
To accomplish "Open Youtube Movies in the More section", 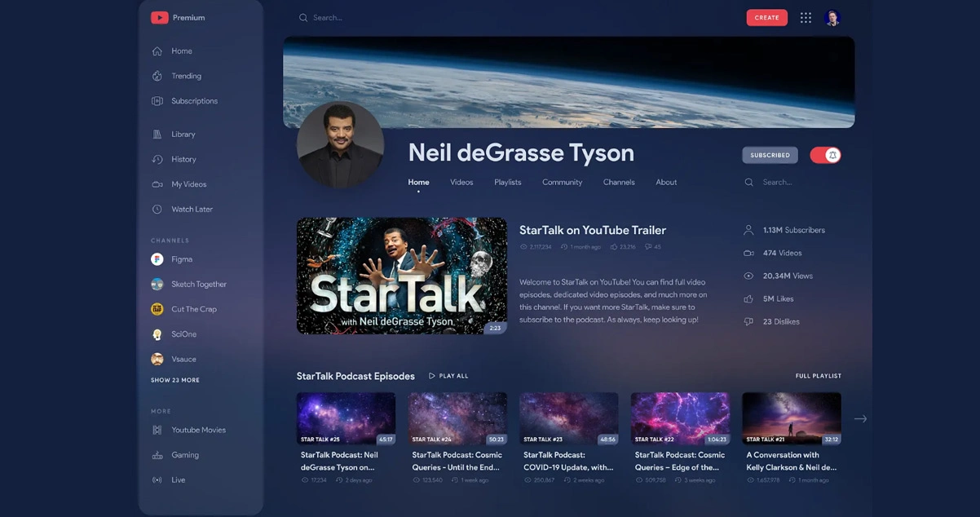I will coord(198,430).
